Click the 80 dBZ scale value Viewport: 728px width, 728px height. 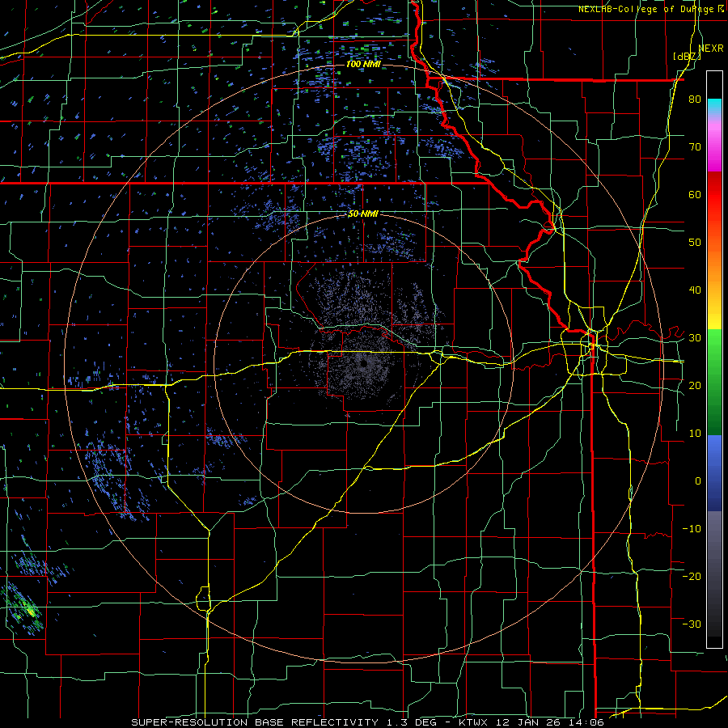click(695, 99)
